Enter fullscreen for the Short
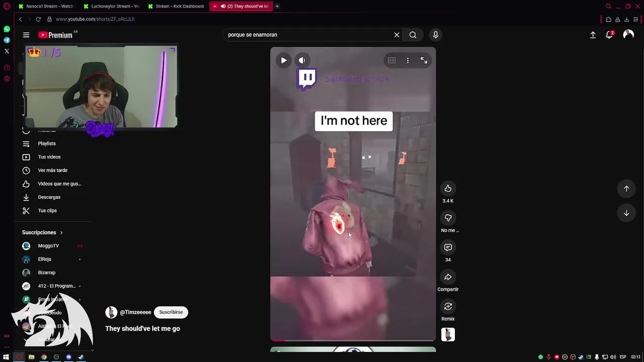644x362 pixels. click(x=424, y=60)
